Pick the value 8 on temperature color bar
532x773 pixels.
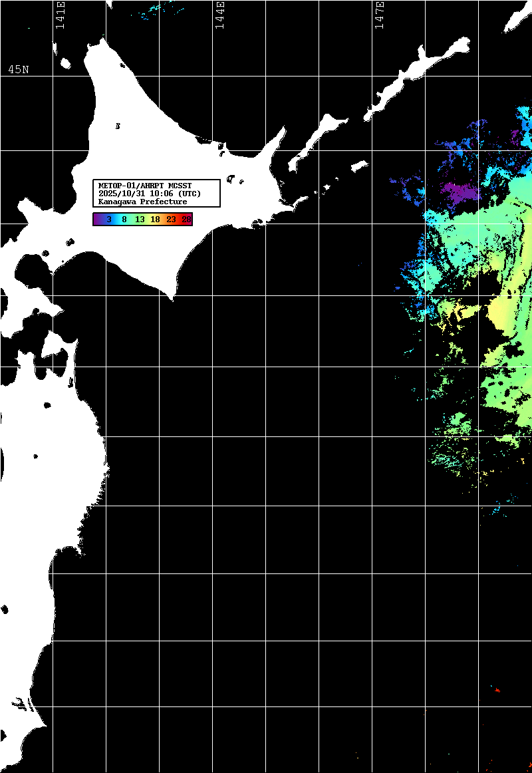(124, 219)
